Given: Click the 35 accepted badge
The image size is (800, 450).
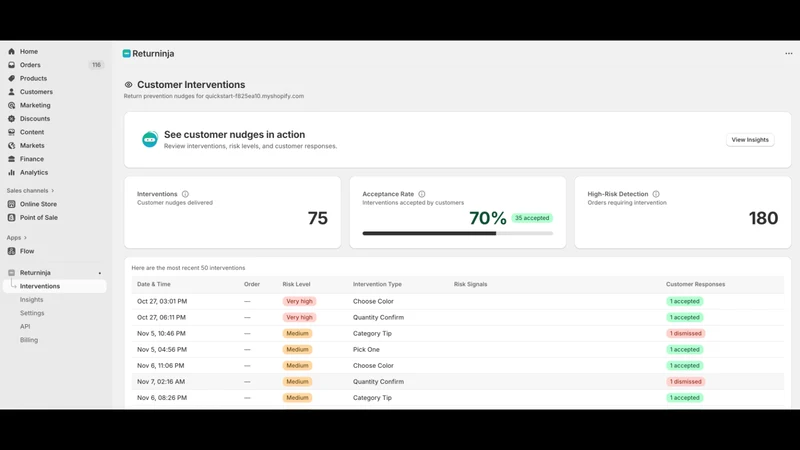Looking at the screenshot, I should (532, 218).
